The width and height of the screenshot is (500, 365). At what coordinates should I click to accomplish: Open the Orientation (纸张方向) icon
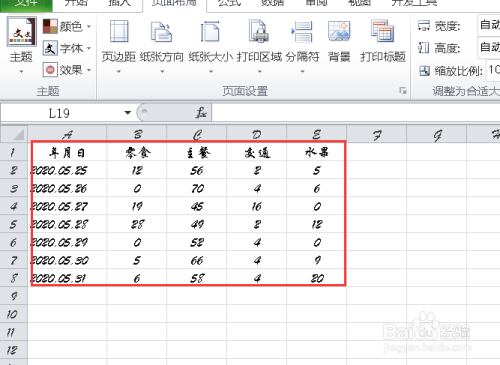point(162,32)
